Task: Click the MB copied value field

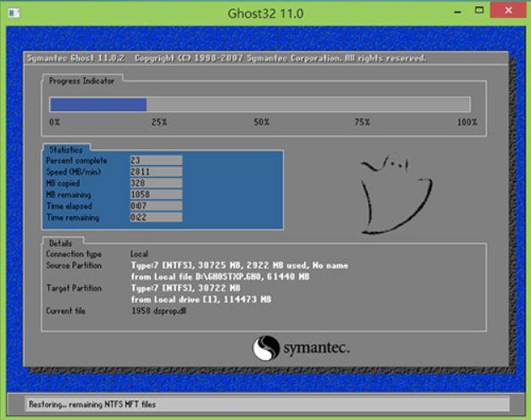Action: 155,183
